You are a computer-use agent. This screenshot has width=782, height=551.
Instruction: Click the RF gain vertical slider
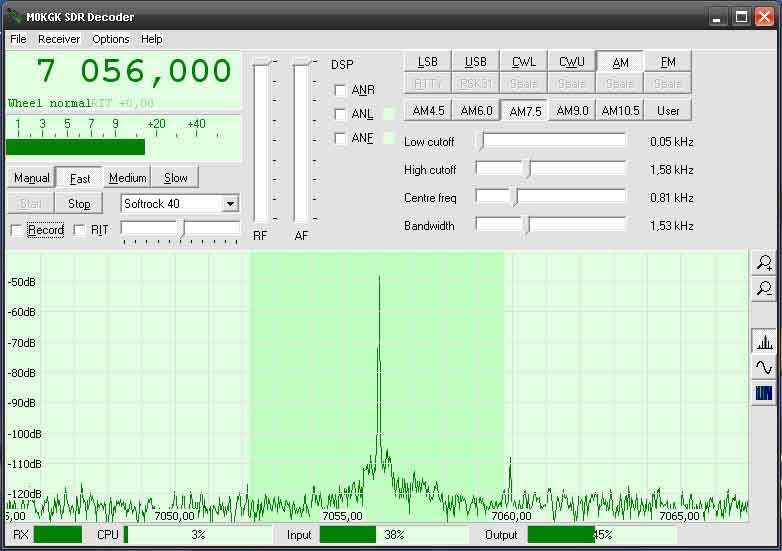click(261, 142)
